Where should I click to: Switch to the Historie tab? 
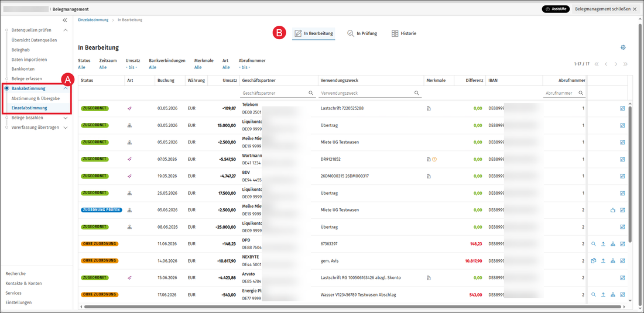pyautogui.click(x=404, y=33)
